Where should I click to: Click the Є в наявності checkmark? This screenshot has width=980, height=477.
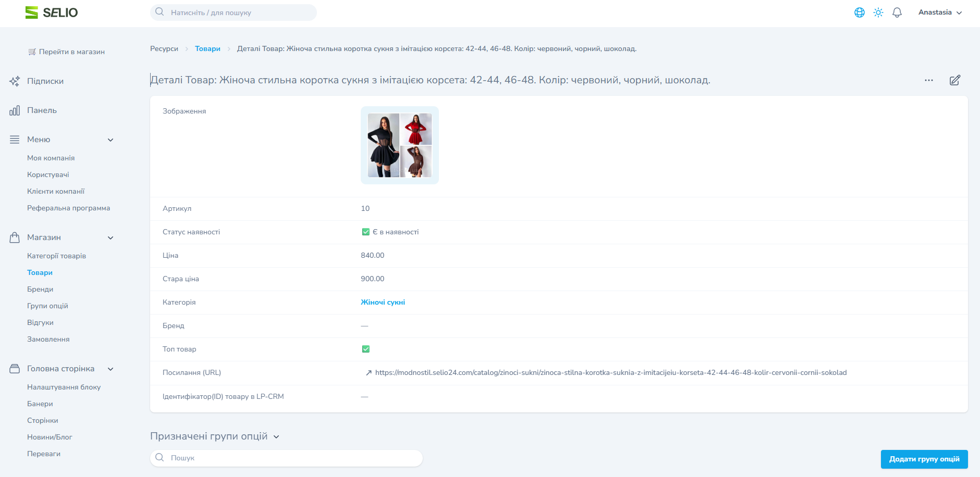(366, 232)
